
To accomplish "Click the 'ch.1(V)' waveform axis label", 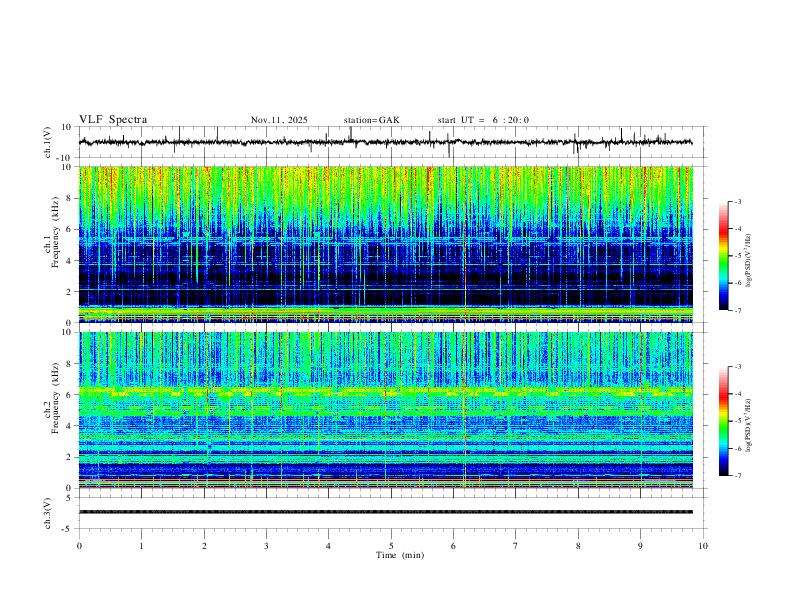I will pyautogui.click(x=48, y=142).
